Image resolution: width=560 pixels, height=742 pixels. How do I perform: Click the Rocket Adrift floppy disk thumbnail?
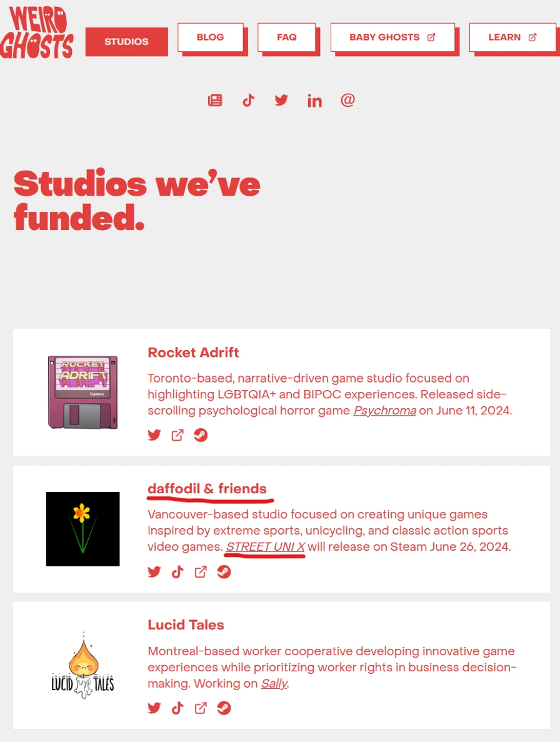coord(82,392)
